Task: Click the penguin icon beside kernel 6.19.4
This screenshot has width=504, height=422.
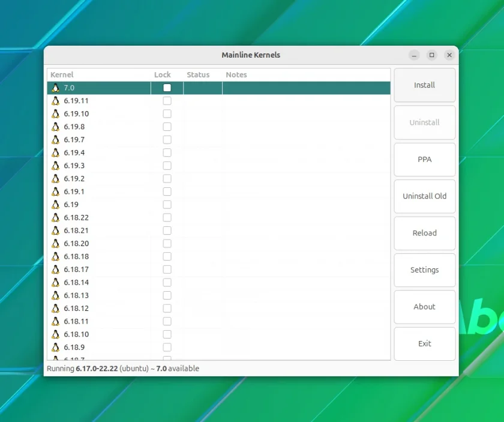Action: [56, 153]
